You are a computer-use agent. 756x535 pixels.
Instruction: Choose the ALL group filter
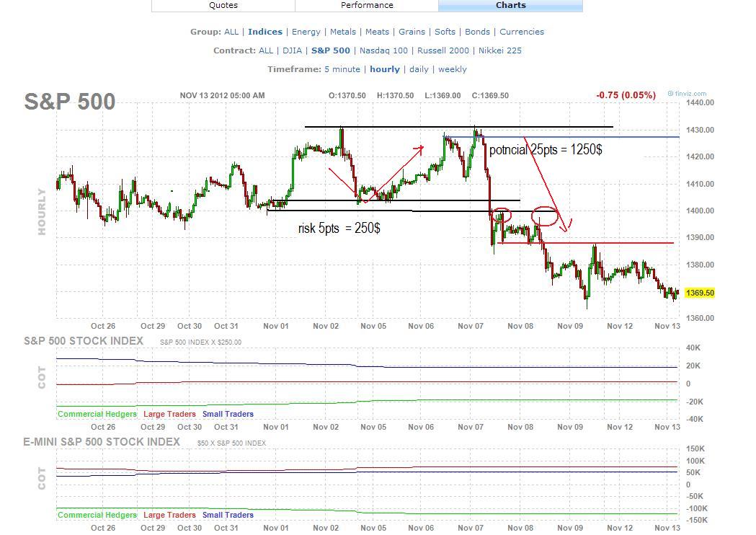click(231, 32)
